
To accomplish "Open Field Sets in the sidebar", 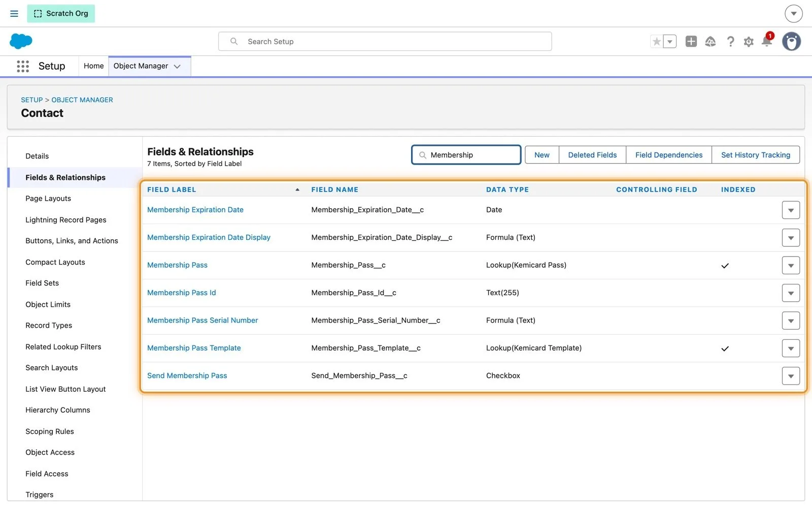I will click(x=42, y=283).
